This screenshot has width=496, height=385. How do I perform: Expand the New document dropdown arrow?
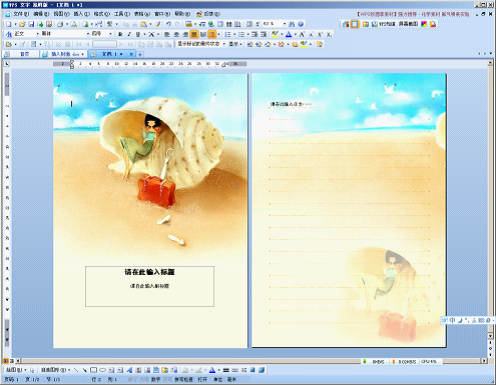(x=15, y=24)
